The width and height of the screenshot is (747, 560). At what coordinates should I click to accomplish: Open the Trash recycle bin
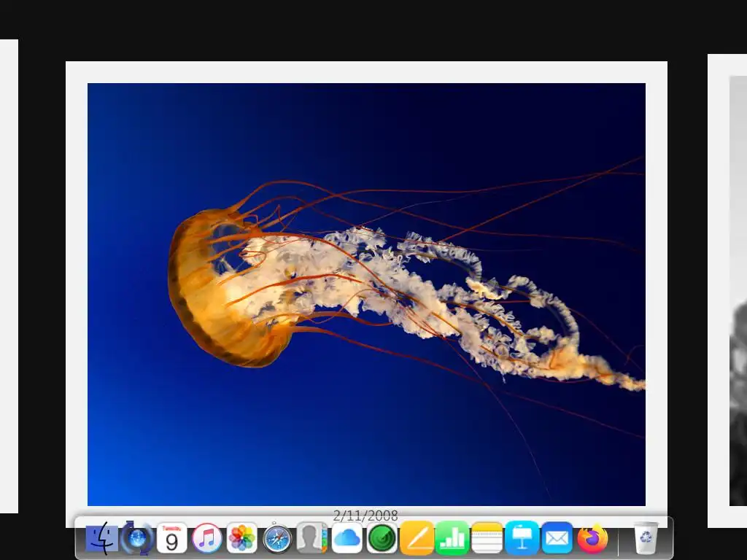[646, 538]
